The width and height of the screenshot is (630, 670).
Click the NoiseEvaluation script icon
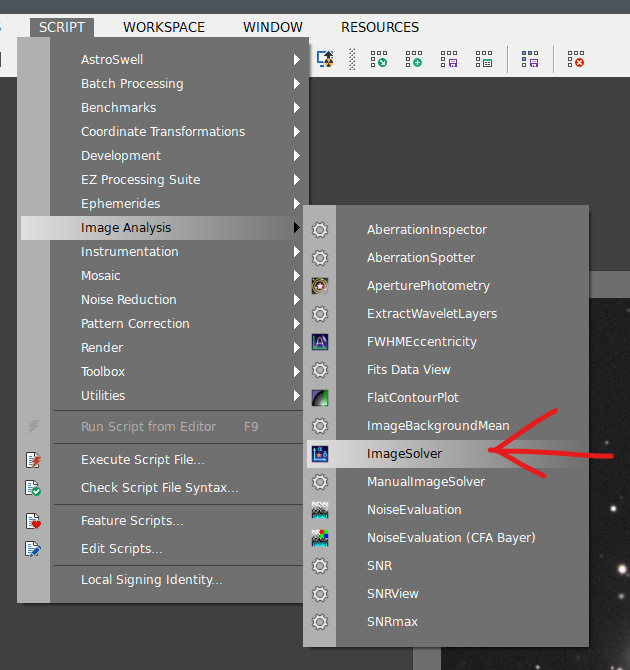(320, 510)
